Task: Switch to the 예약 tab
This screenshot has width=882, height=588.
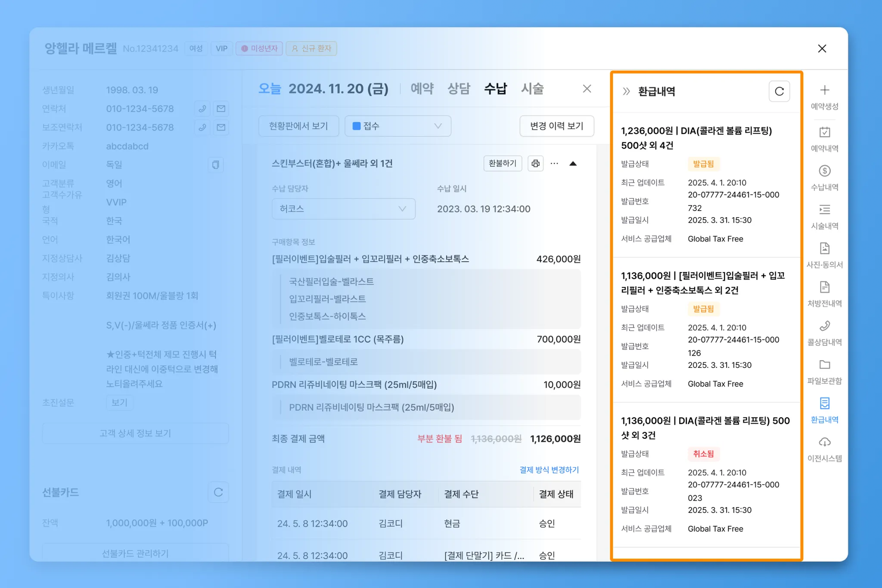Action: click(x=422, y=89)
